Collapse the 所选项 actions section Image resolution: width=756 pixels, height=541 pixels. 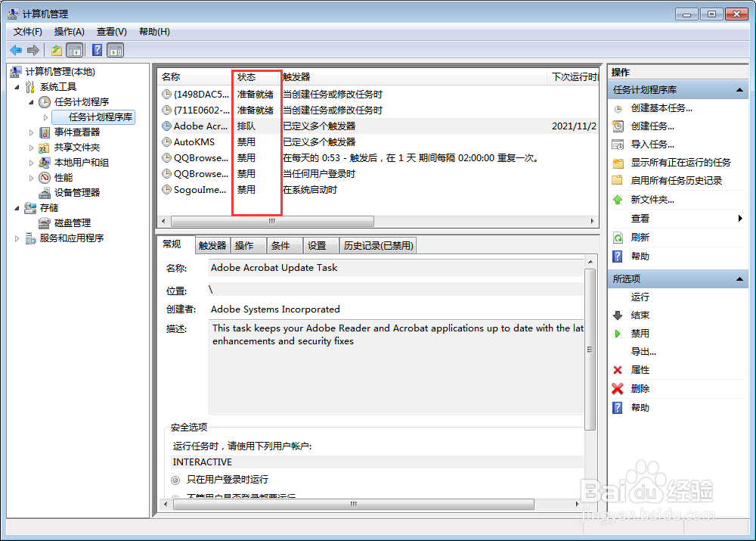[x=739, y=279]
